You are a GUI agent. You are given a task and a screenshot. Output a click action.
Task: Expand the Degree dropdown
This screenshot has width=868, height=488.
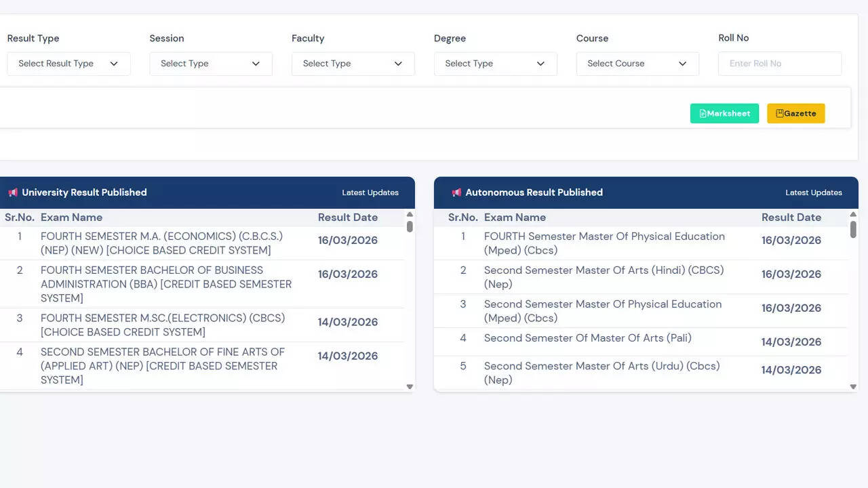tap(495, 64)
